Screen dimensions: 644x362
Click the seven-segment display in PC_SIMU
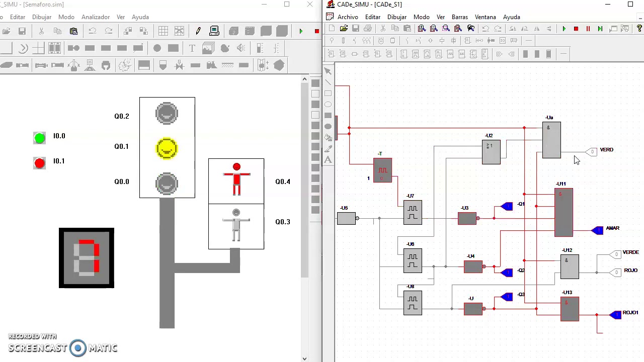[87, 258]
